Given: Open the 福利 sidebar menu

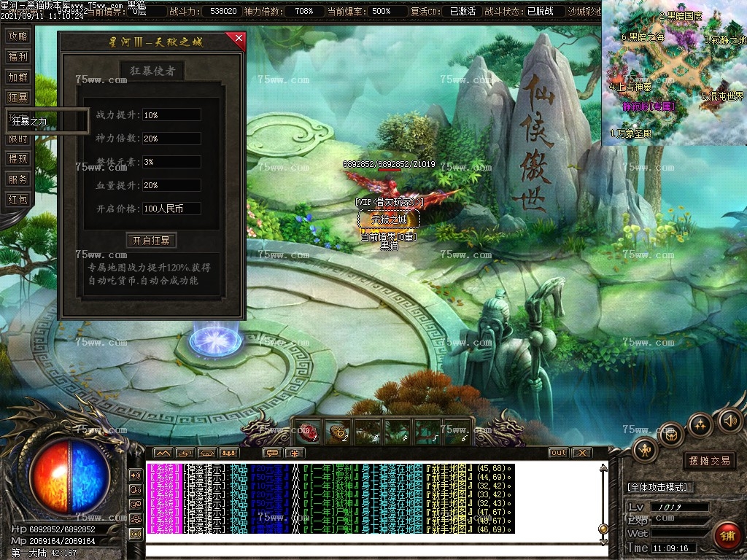Looking at the screenshot, I should [x=18, y=57].
